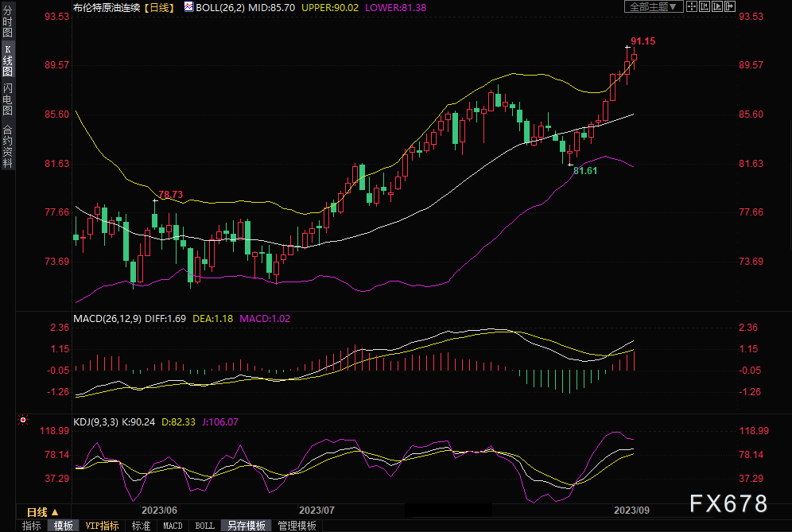Click the DEA:1.18 value

(x=212, y=319)
